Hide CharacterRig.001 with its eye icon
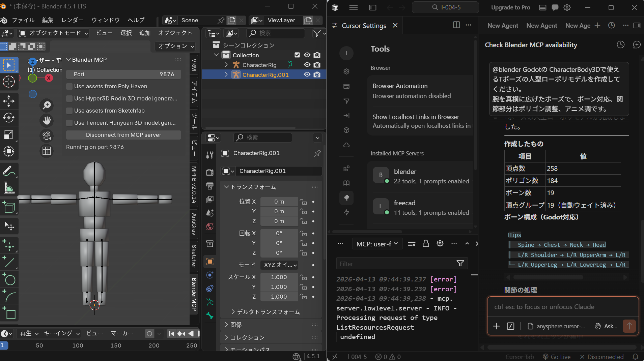The height and width of the screenshot is (361, 644). (x=307, y=74)
